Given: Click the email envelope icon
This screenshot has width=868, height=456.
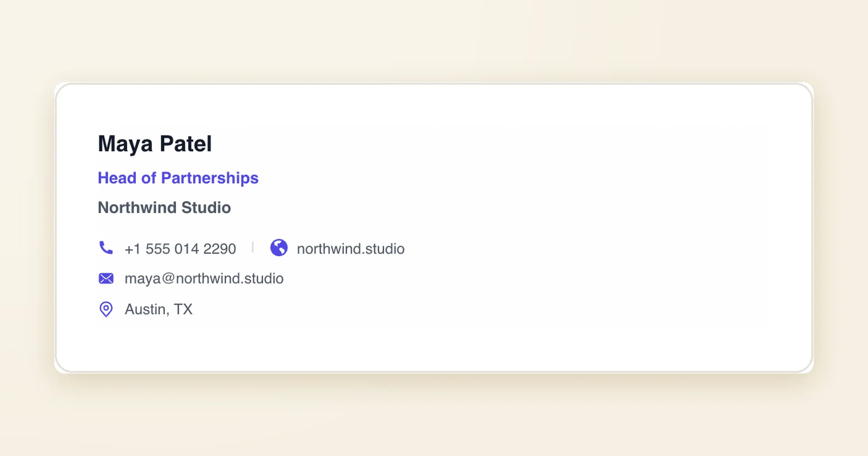Looking at the screenshot, I should pyautogui.click(x=106, y=278).
